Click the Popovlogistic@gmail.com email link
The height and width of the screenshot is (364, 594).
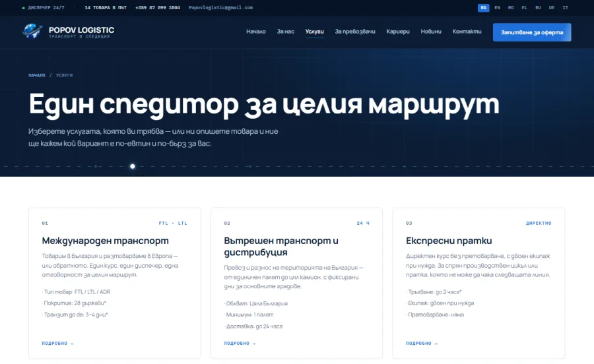point(220,7)
